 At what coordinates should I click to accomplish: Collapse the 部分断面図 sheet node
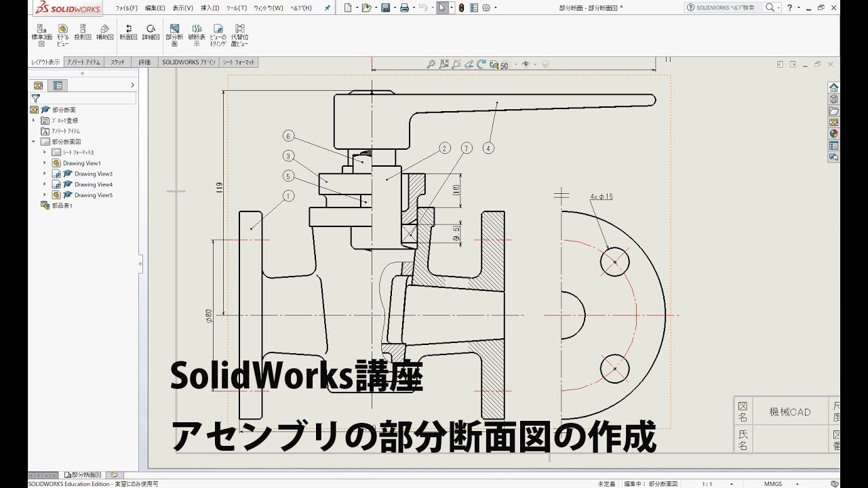pyautogui.click(x=33, y=142)
